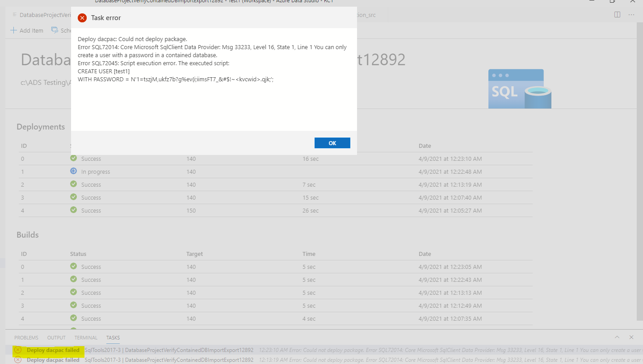643x364 pixels.
Task: Click the In progress status icon in Deployments
Action: pos(74,171)
